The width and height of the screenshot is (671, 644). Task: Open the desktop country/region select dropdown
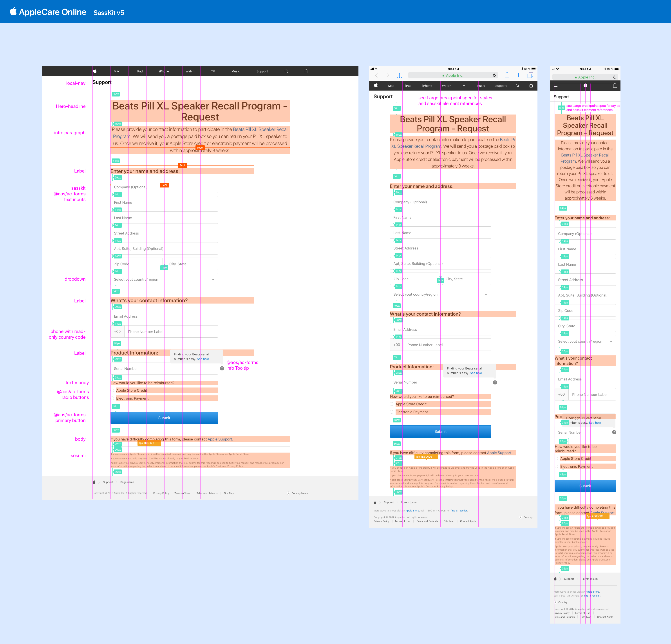(164, 280)
